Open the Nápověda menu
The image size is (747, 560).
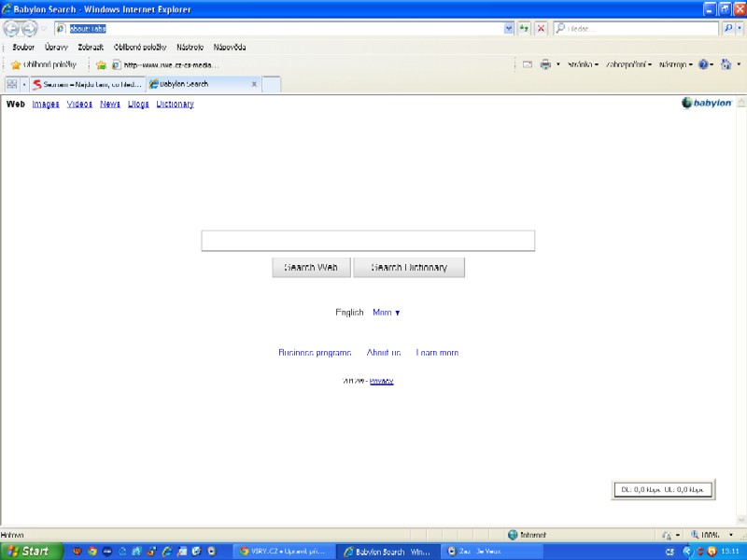pyautogui.click(x=230, y=48)
